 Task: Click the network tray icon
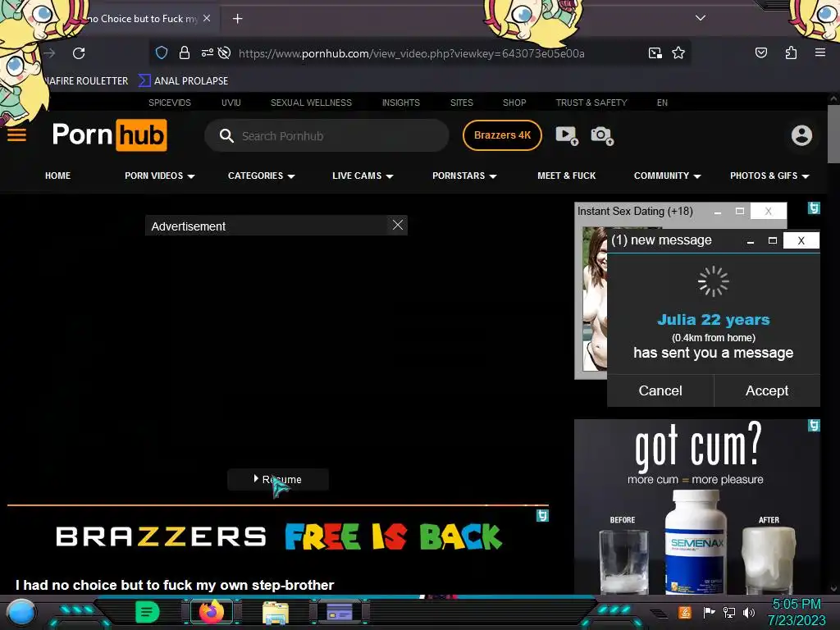pos(729,612)
